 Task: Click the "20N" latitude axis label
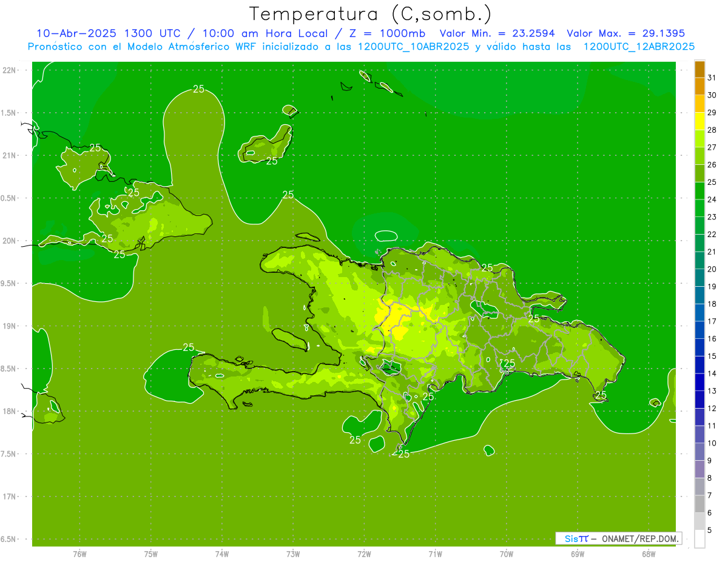pos(9,241)
